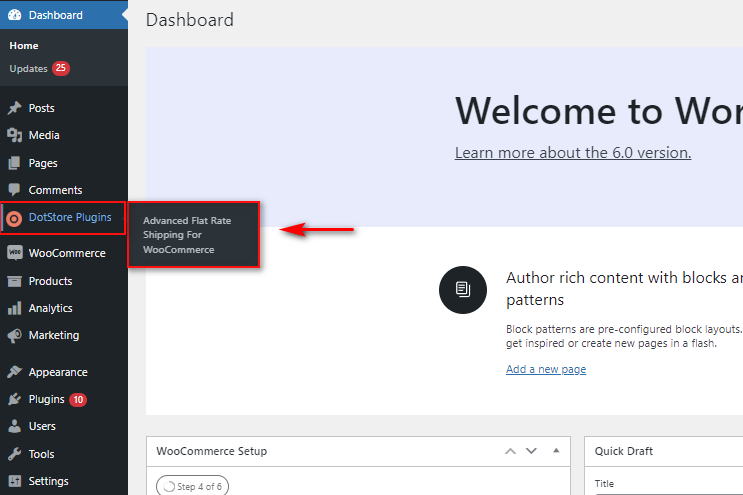This screenshot has width=743, height=495.
Task: Move WooCommerce Setup widget up
Action: [x=510, y=451]
